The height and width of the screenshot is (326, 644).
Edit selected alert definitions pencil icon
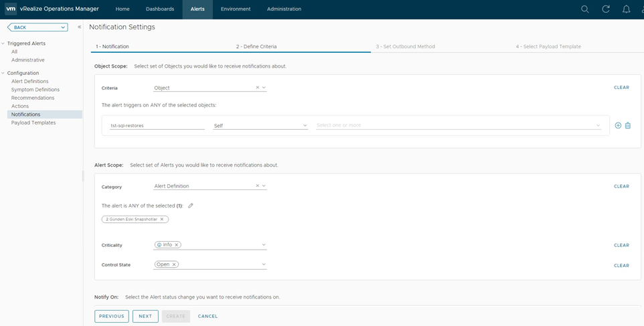(191, 206)
